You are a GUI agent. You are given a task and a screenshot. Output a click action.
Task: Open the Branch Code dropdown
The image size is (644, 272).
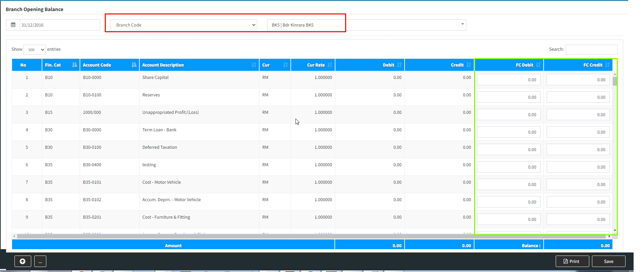point(184,25)
